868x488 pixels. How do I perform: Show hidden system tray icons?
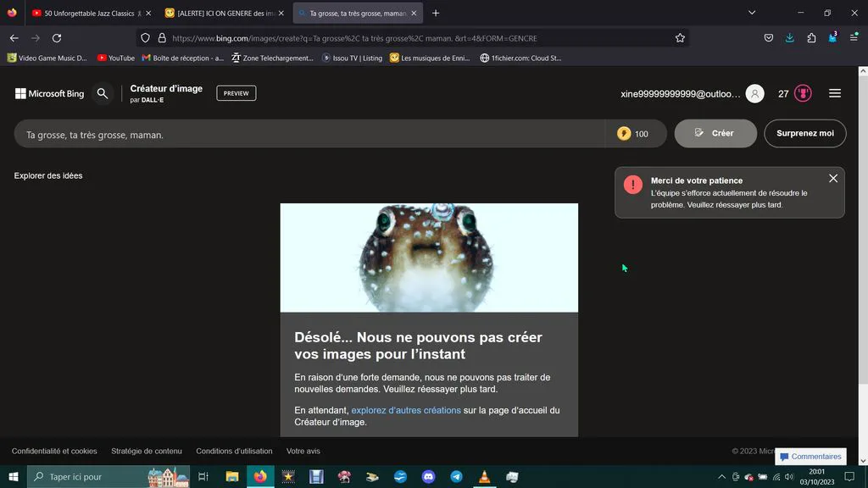click(721, 477)
